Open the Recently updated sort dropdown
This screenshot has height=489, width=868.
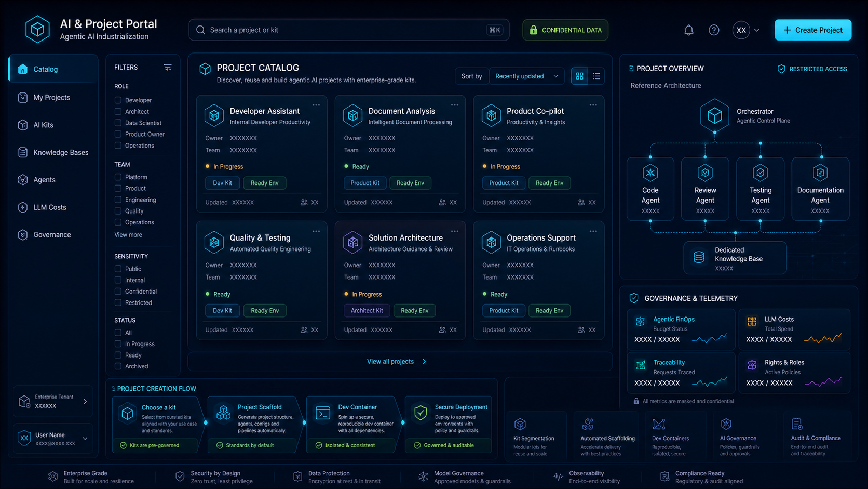(x=527, y=76)
